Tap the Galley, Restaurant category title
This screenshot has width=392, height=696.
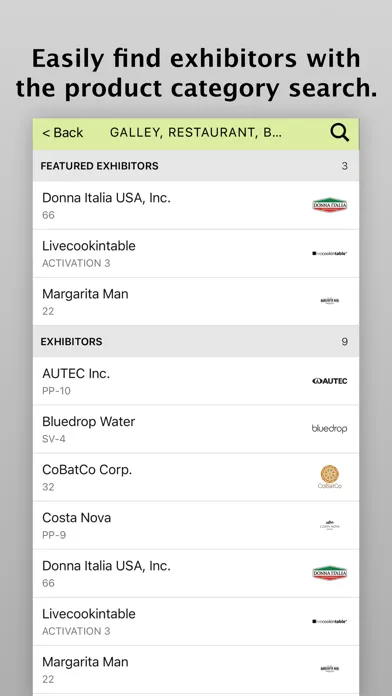point(196,133)
